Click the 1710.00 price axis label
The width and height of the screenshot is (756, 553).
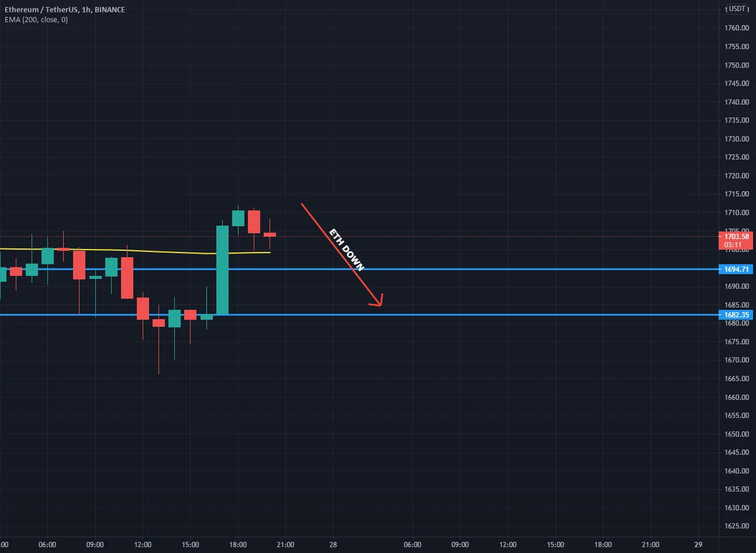point(736,213)
